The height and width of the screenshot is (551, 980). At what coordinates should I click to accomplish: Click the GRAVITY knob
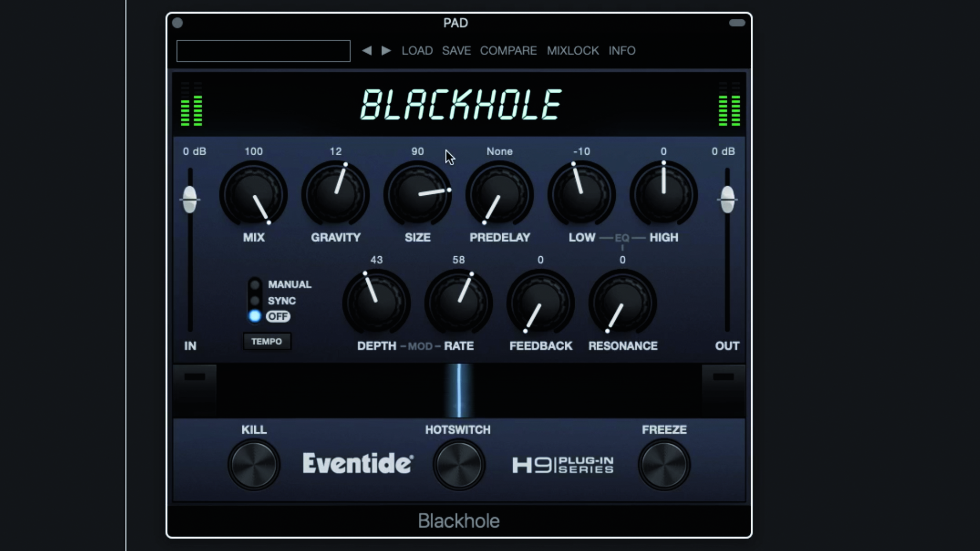click(x=336, y=195)
